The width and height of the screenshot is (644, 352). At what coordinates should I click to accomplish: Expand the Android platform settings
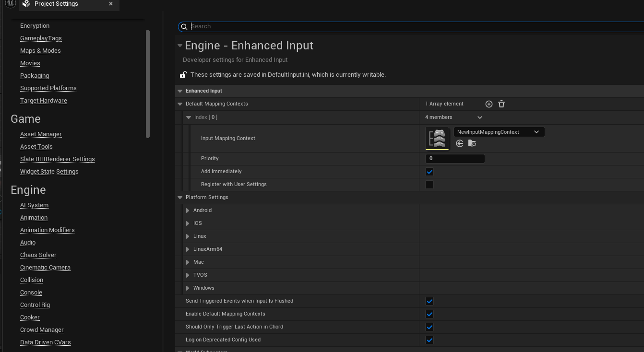[x=188, y=211]
